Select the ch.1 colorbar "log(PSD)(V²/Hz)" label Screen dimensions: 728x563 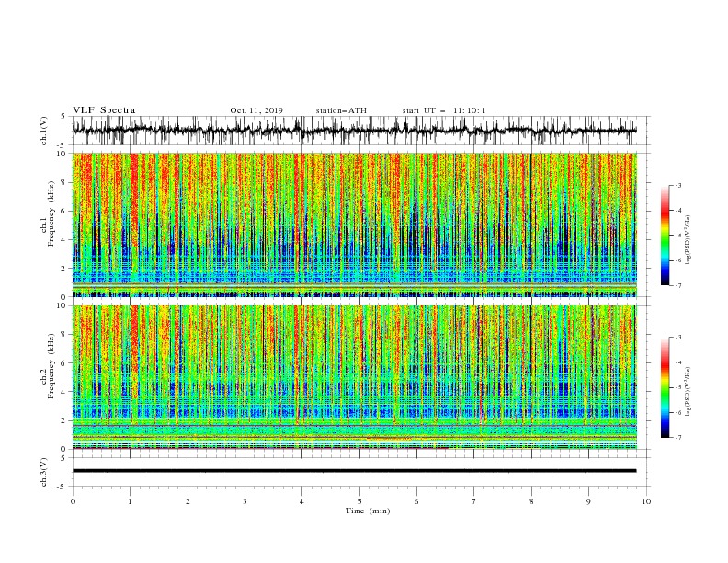point(688,240)
